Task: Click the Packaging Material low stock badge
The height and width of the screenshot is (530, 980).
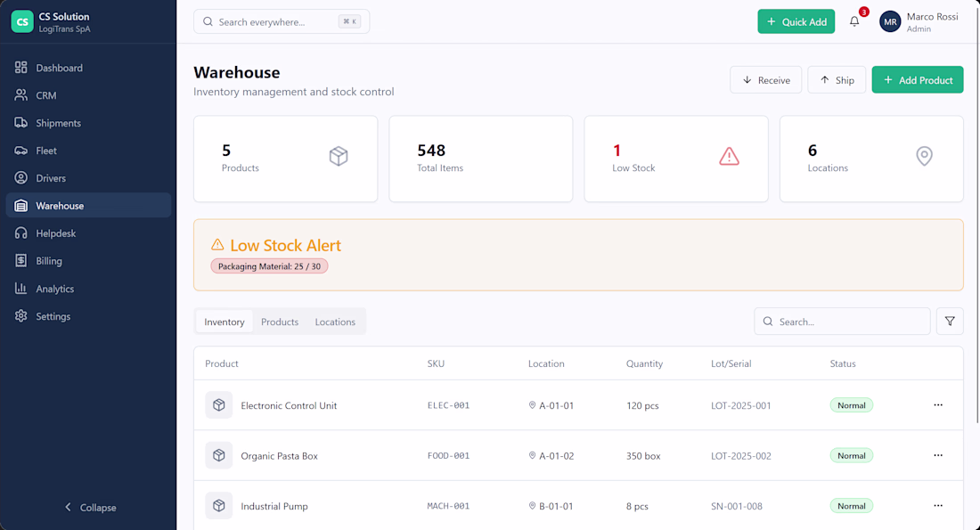Action: point(269,266)
